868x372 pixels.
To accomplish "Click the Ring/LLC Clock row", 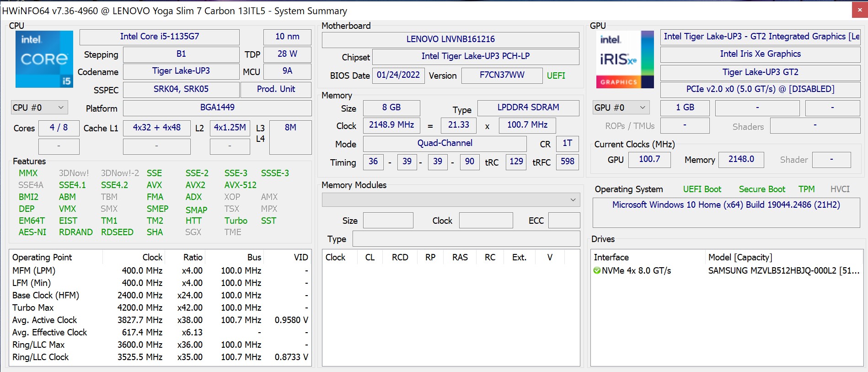I will click(160, 357).
